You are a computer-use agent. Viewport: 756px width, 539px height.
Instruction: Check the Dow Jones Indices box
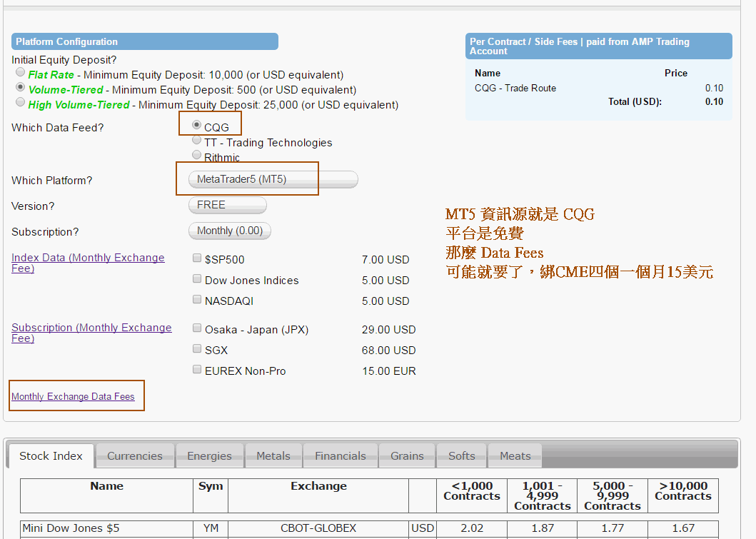click(197, 278)
